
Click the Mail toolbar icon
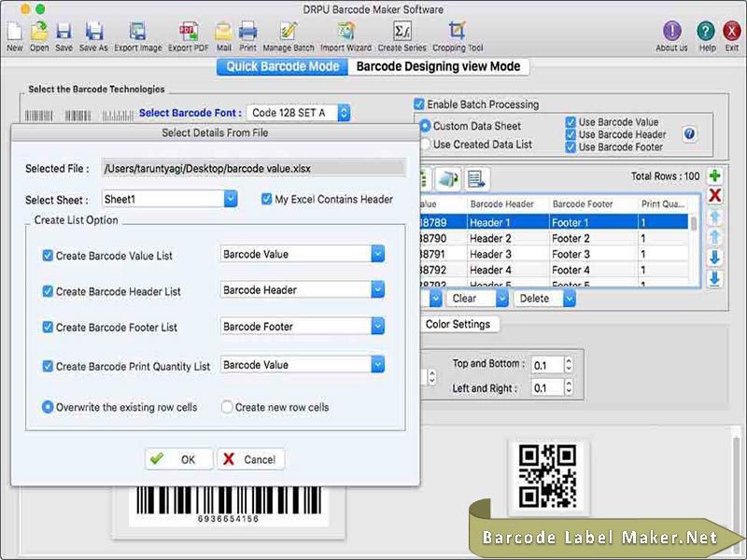(224, 33)
